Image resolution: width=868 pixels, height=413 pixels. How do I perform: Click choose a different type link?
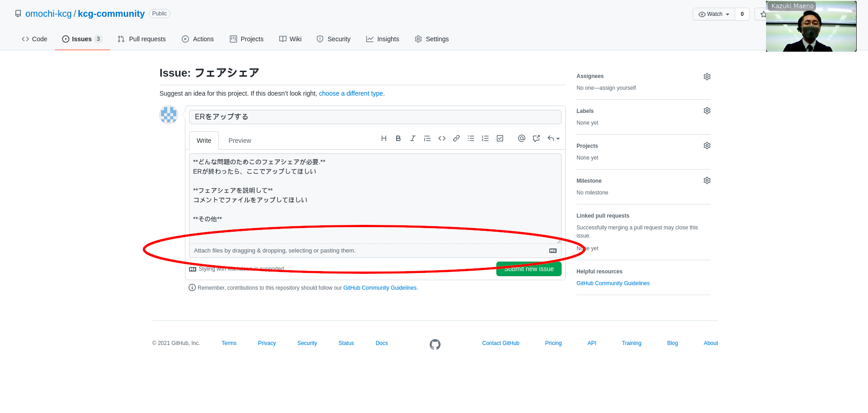tap(352, 93)
